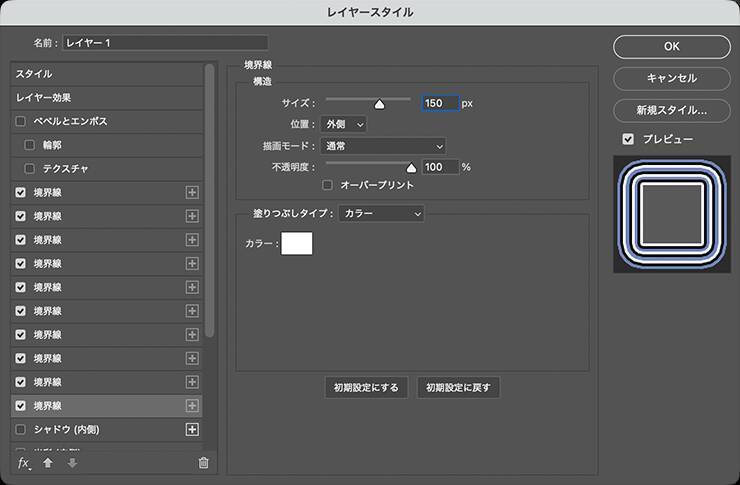Click the OK button
Screen dimensions: 740x485
[x=672, y=47]
